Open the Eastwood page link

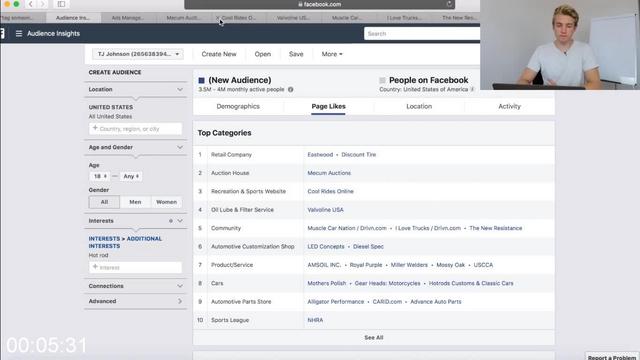(x=320, y=155)
